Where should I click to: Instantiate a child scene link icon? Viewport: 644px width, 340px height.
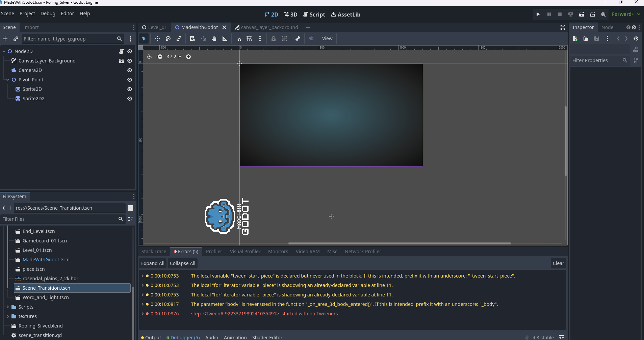(16, 39)
